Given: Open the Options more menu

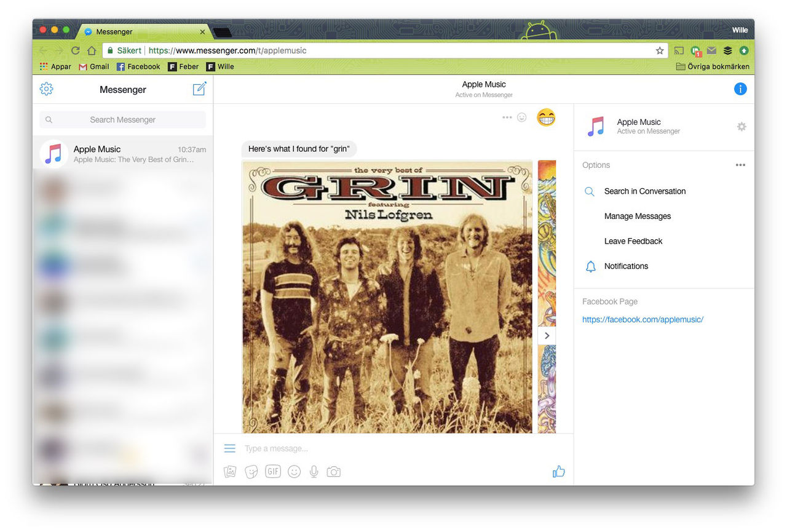Looking at the screenshot, I should click(740, 165).
